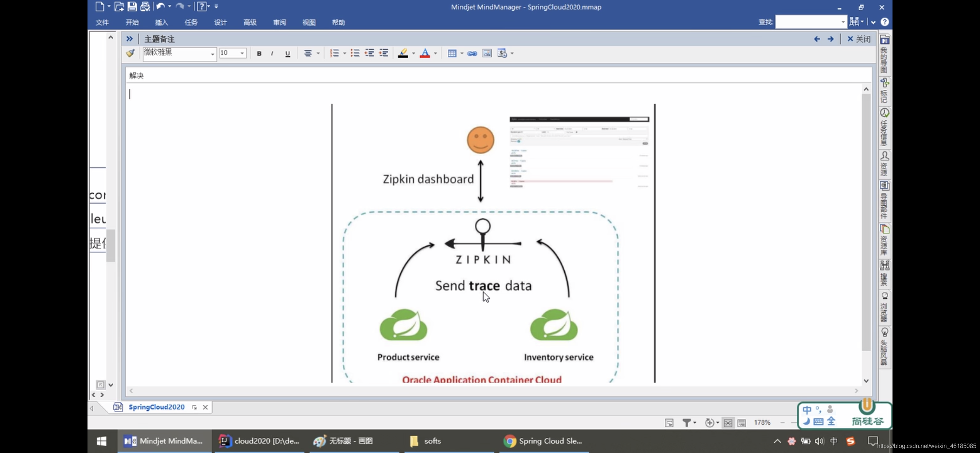Open the 插入 ribbon tab
The image size is (980, 453).
coord(161,23)
